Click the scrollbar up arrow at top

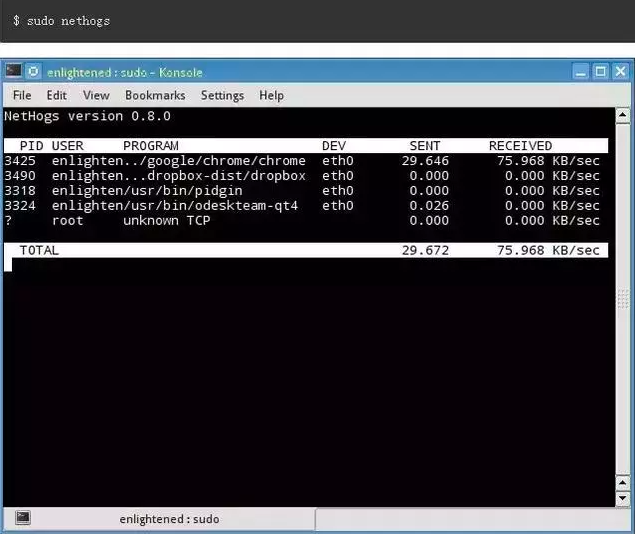[x=622, y=116]
